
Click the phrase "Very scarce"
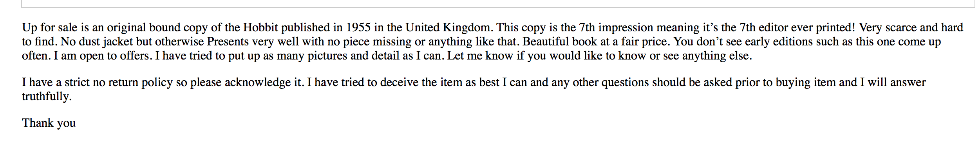pyautogui.click(x=888, y=28)
